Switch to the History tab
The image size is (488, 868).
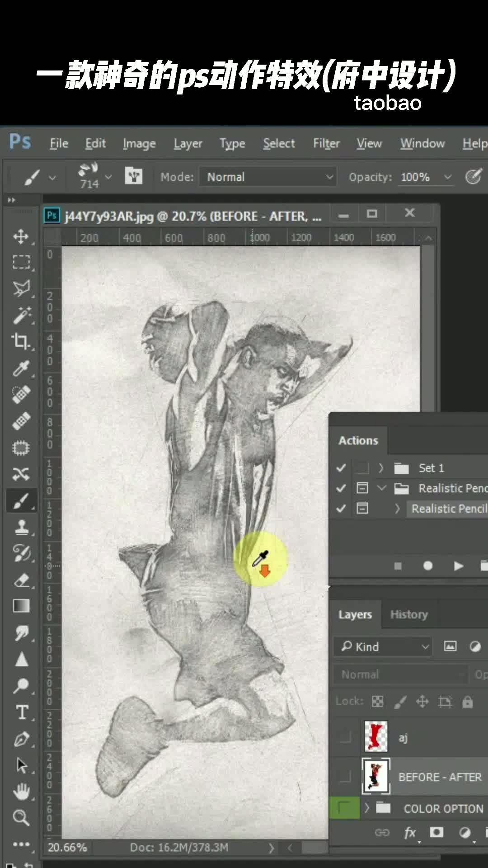pos(409,614)
